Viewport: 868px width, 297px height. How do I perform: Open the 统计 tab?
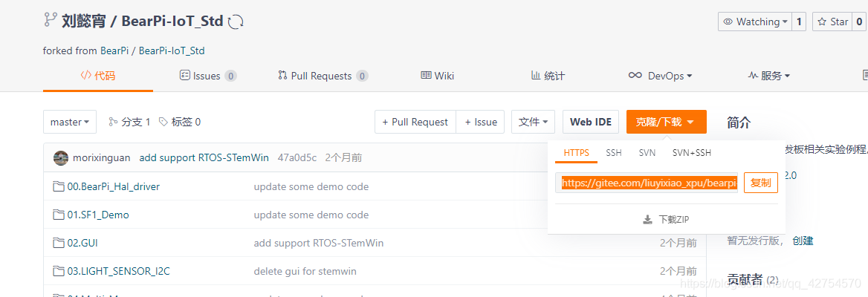pyautogui.click(x=548, y=76)
